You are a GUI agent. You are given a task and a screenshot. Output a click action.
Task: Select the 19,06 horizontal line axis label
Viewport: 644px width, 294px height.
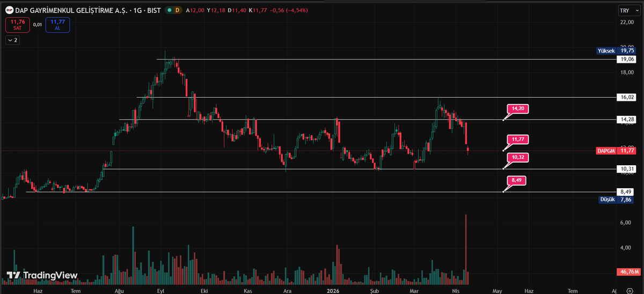tap(625, 59)
